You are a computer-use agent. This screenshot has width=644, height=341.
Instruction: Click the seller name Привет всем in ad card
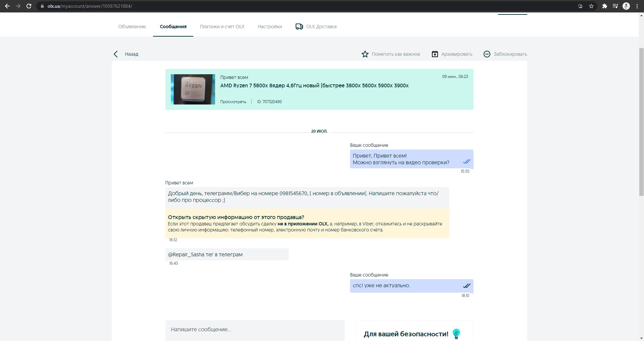234,77
